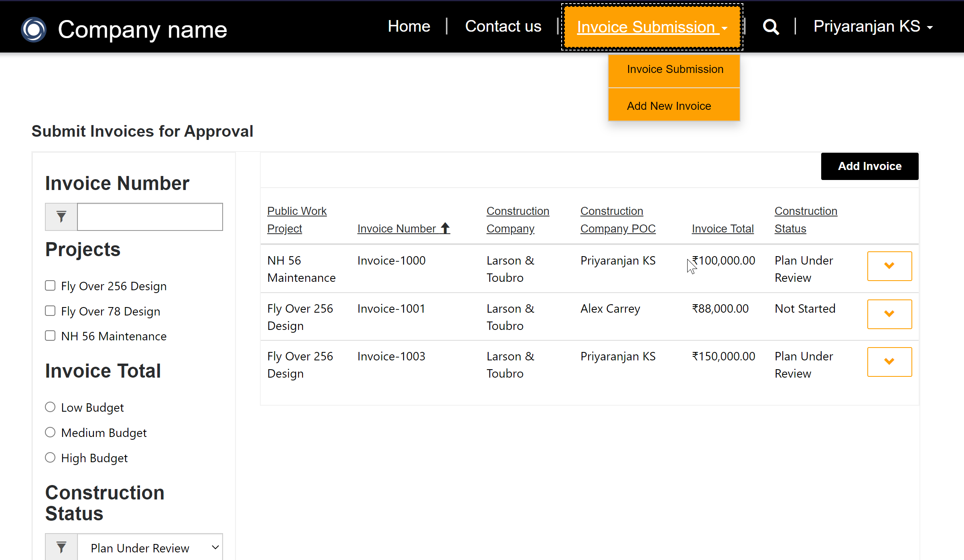Choose Add New Invoice menu item

pyautogui.click(x=669, y=106)
